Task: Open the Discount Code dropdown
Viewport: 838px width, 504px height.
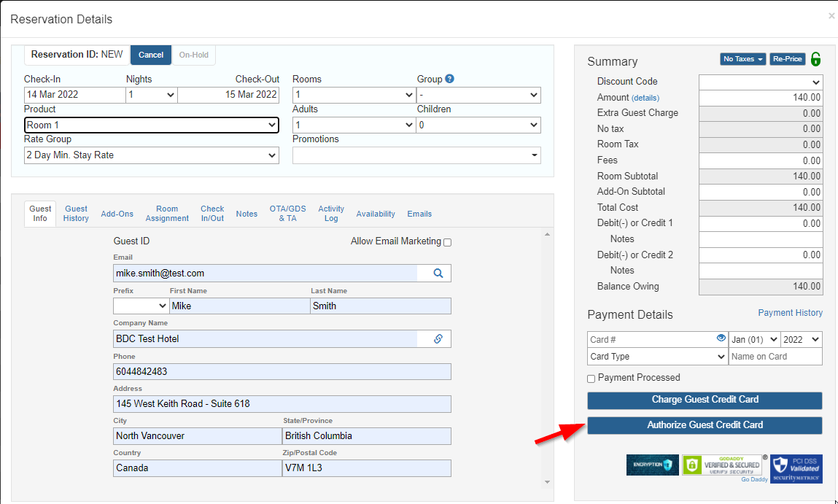Action: [x=761, y=82]
